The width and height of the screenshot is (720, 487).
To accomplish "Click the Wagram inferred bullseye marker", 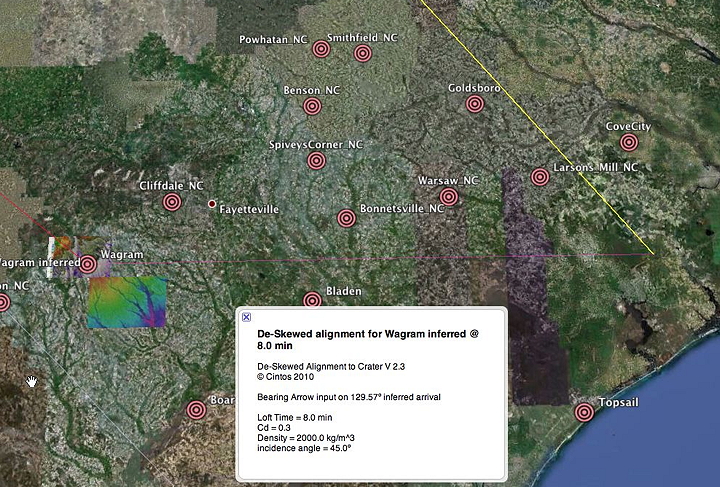I will pos(88,264).
